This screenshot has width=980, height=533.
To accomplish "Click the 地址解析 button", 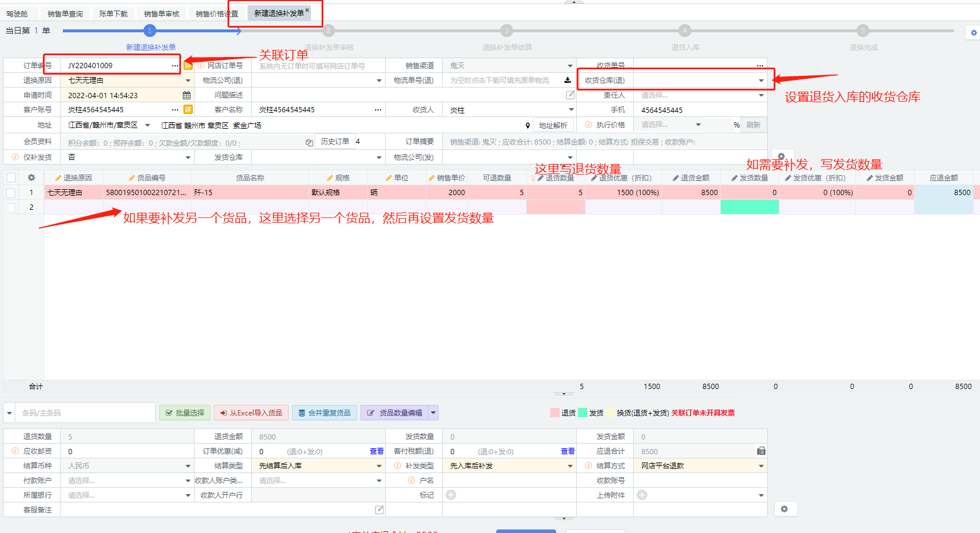I will 553,125.
